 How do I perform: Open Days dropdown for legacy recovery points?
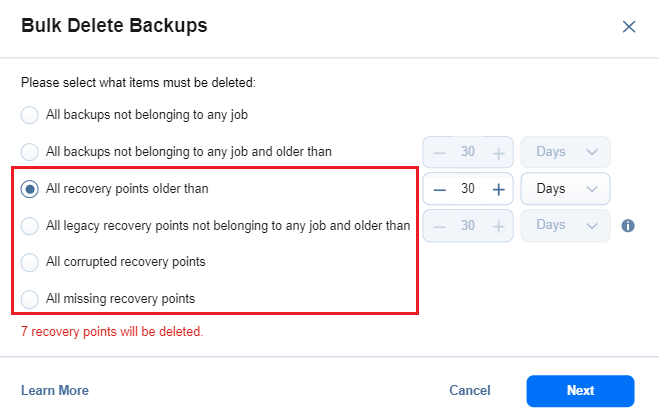point(565,225)
